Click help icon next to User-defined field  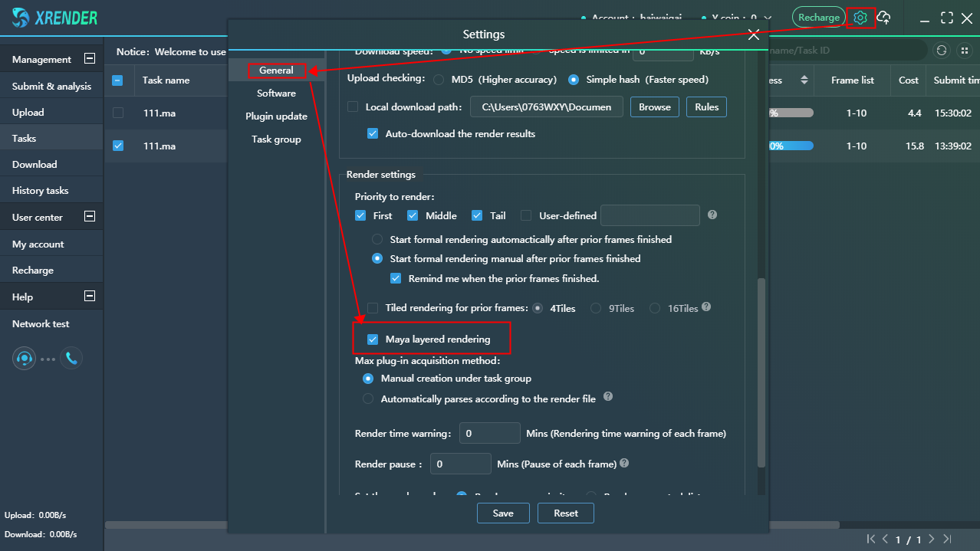coord(712,215)
